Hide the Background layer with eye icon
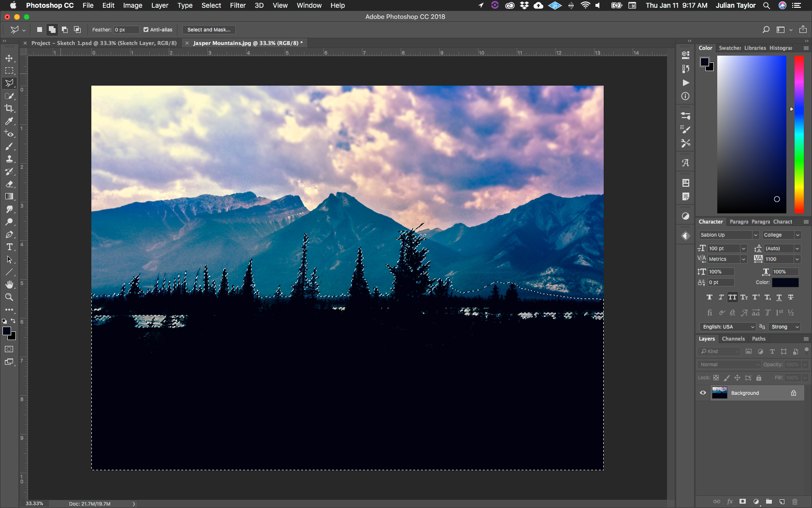Image resolution: width=812 pixels, height=508 pixels. point(703,393)
